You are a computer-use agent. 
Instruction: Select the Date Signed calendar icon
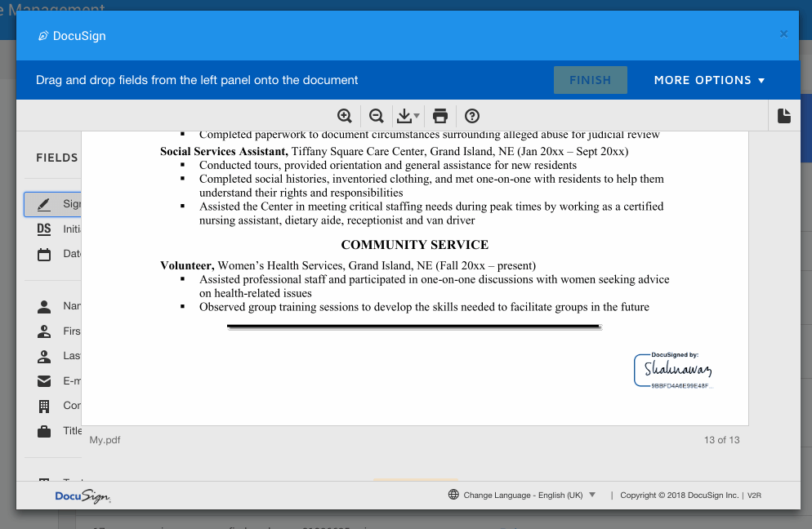[44, 254]
